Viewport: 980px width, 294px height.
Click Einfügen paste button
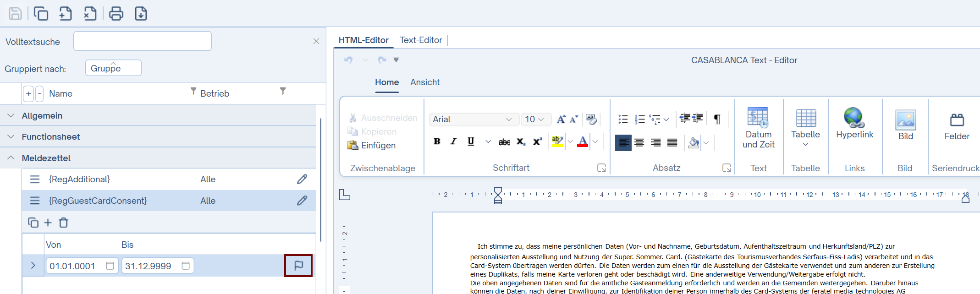pos(372,145)
